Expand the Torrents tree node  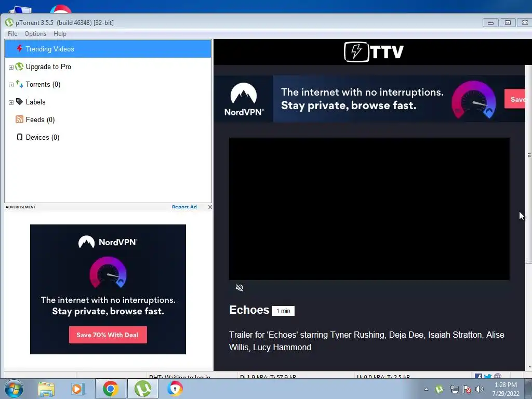coord(11,85)
